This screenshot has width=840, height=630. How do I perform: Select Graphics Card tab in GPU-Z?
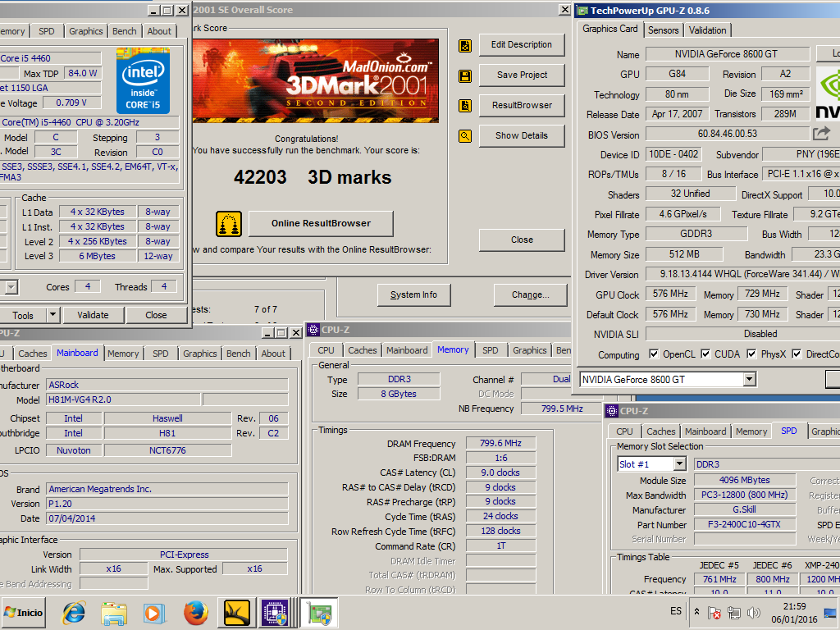(610, 29)
